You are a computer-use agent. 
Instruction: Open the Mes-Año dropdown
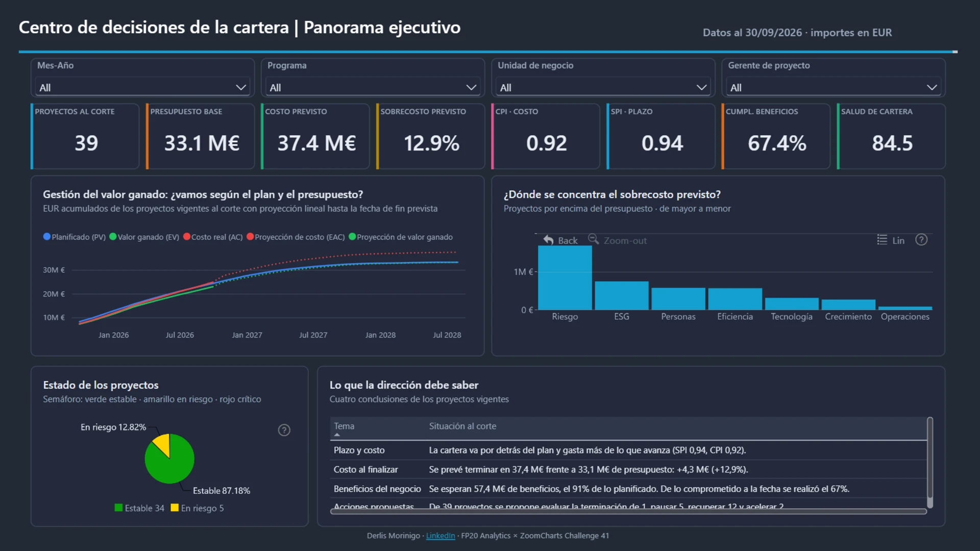pos(142,87)
